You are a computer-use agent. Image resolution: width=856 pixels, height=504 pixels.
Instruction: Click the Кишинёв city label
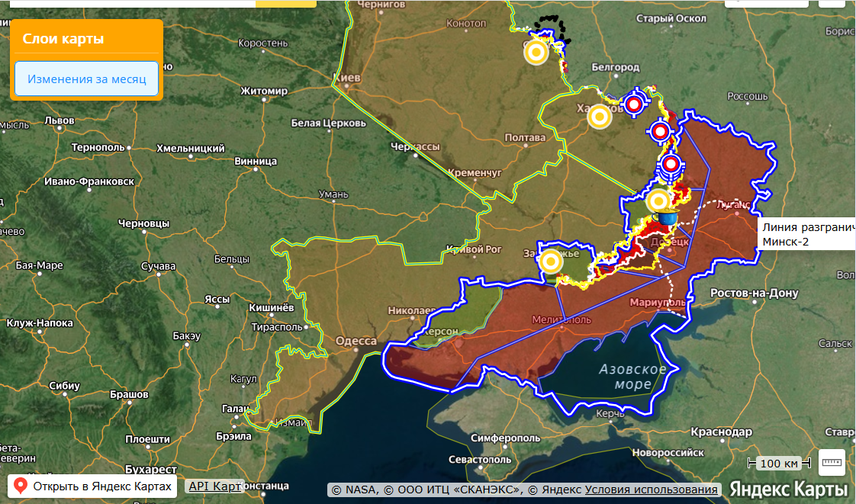(272, 307)
